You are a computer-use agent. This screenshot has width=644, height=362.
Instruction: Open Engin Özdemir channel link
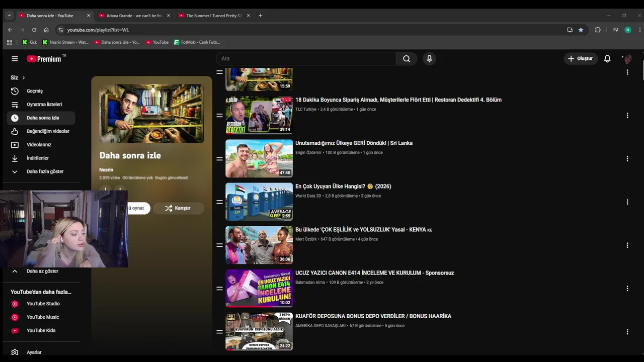(x=308, y=152)
